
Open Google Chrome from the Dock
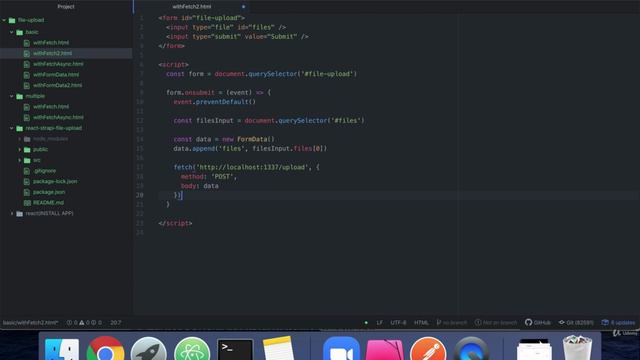point(105,349)
